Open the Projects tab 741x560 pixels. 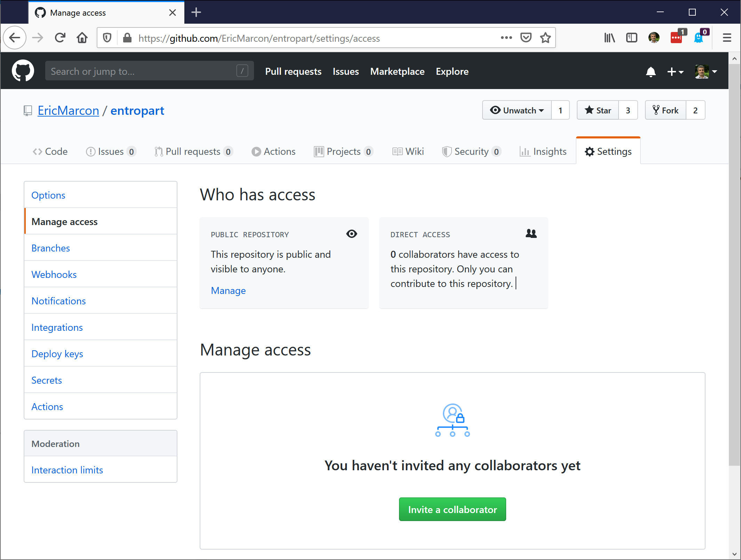[x=344, y=151]
